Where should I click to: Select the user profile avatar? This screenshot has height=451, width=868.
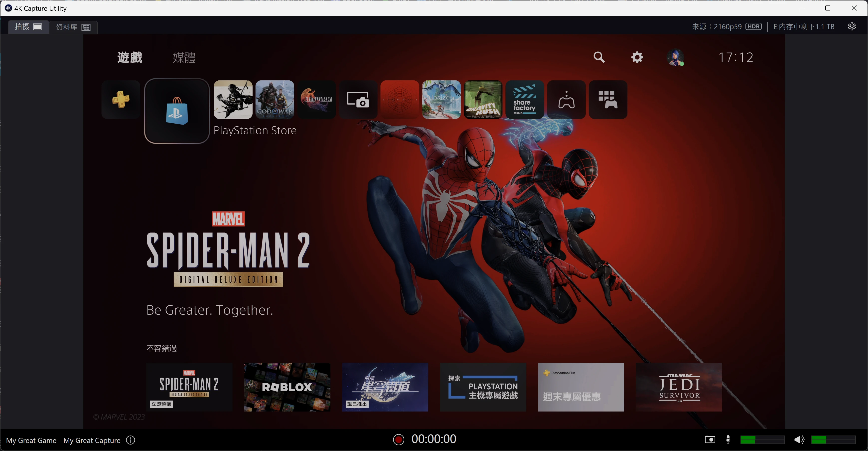[675, 57]
